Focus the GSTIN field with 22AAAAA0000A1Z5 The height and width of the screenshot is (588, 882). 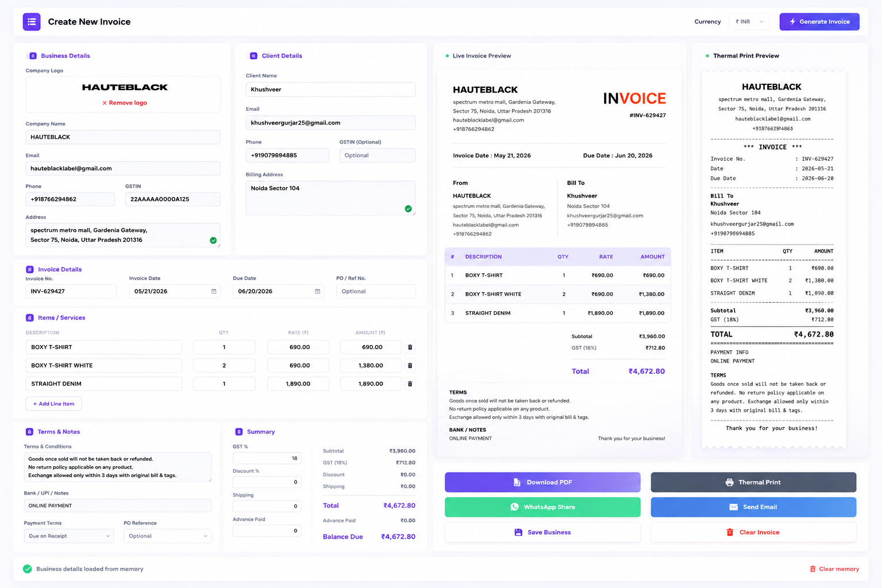[x=173, y=199]
